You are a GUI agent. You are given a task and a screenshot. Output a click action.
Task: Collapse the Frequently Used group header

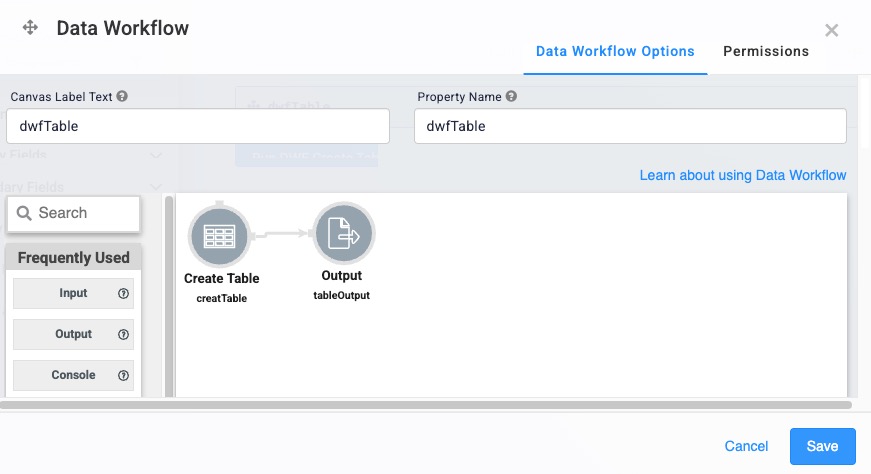(73, 258)
